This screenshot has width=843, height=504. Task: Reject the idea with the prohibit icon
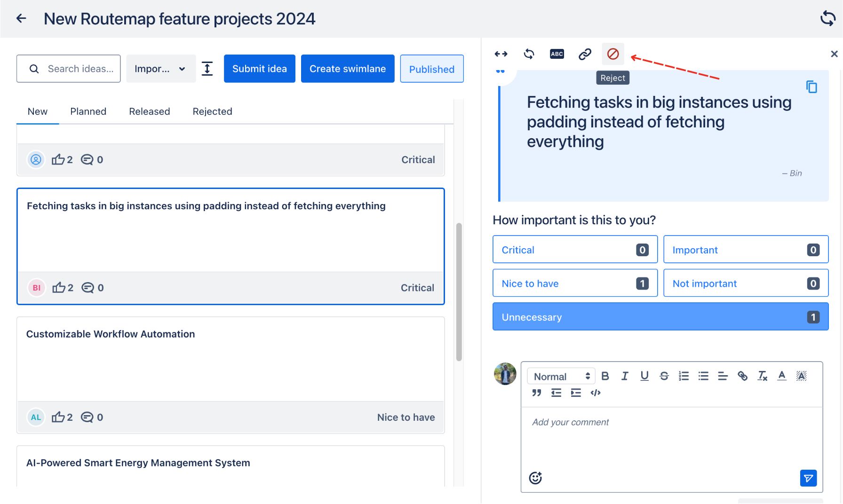click(613, 54)
